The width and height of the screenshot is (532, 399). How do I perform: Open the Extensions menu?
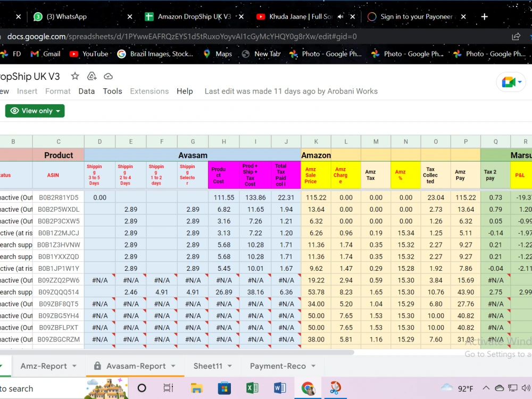pos(149,92)
